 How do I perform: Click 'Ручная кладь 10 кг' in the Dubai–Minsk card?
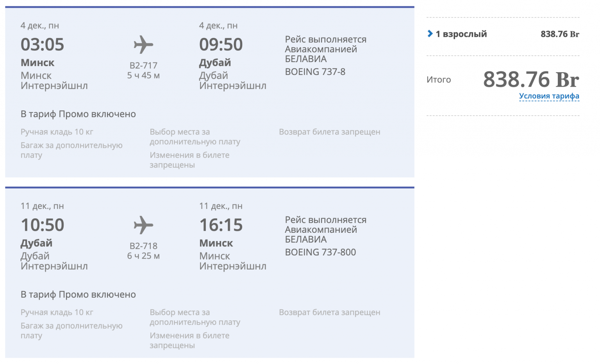(57, 312)
